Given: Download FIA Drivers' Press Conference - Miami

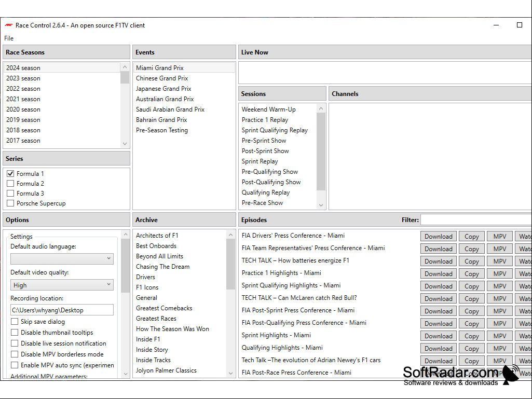Looking at the screenshot, I should 439,237.
